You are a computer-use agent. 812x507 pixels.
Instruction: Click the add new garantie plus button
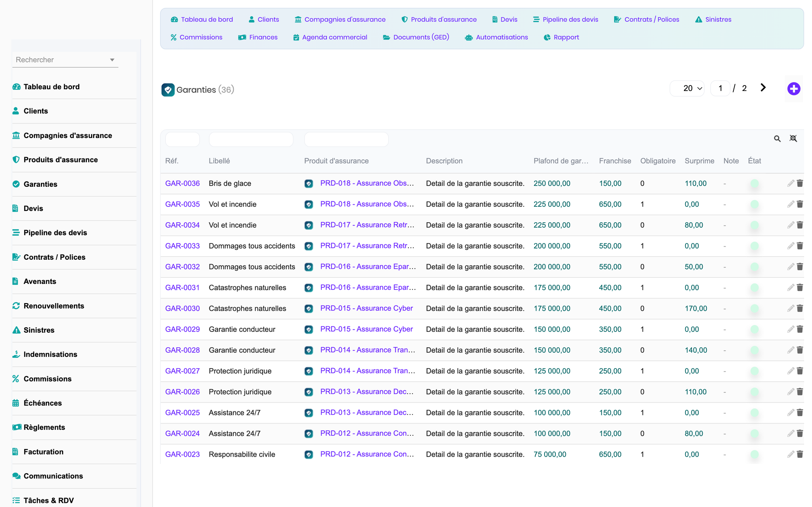tap(794, 89)
